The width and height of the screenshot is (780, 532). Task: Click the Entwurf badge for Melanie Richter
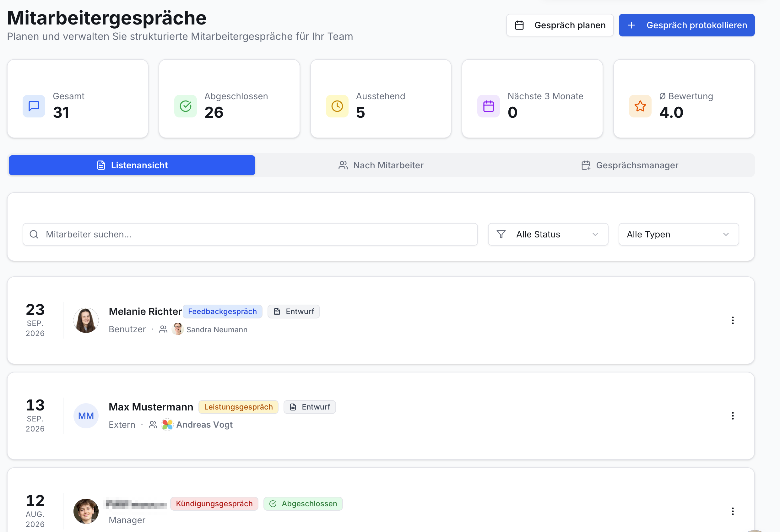tap(294, 312)
